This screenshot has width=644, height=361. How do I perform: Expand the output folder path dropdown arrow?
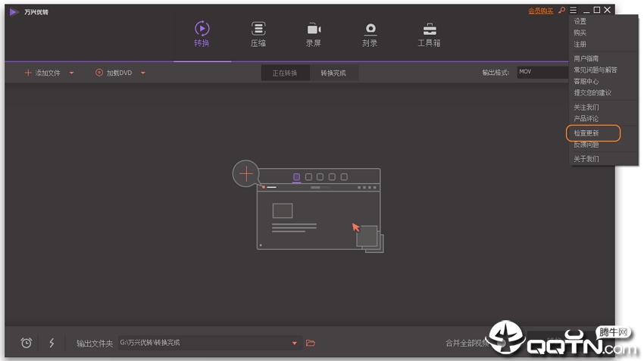tap(295, 343)
